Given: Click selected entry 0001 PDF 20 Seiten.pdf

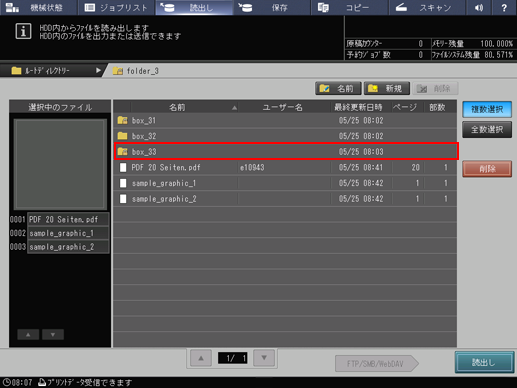Looking at the screenshot, I should (68, 219).
